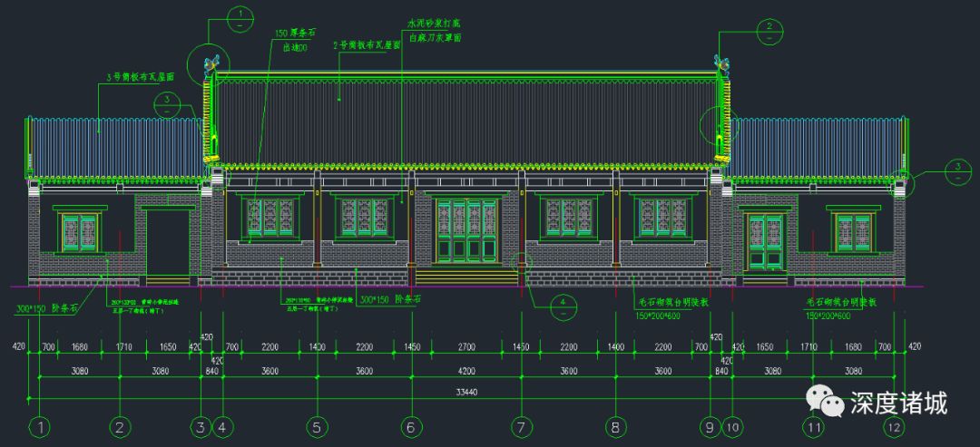The height and width of the screenshot is (447, 980).
Task: Click the central double door of the main hall
Action: [x=465, y=233]
